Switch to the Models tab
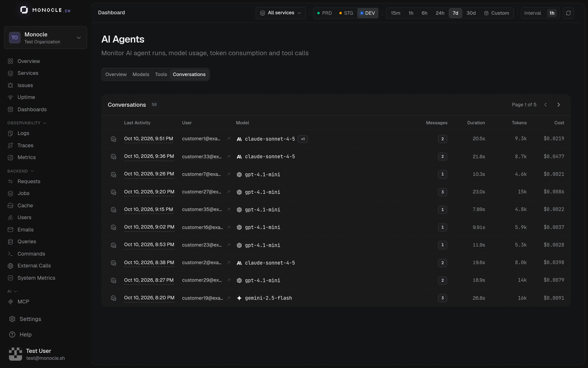 pos(141,74)
